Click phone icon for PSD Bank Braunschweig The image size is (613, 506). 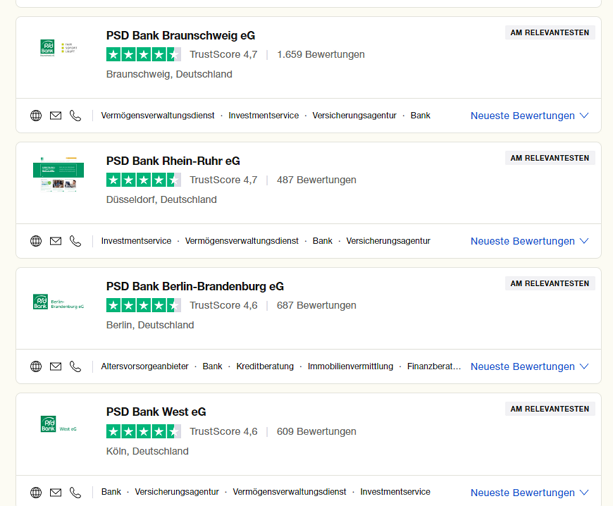(75, 116)
